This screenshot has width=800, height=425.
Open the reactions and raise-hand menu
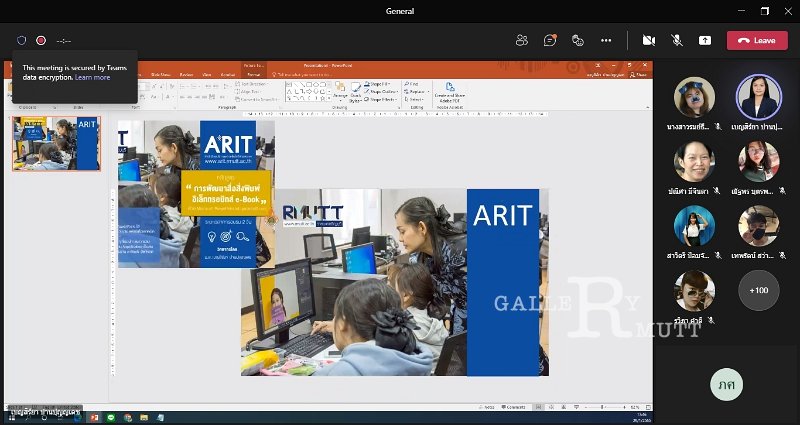tap(578, 40)
